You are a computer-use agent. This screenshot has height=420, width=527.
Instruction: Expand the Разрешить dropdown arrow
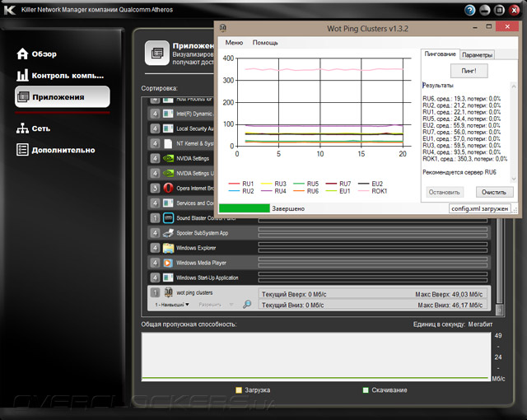tap(231, 305)
